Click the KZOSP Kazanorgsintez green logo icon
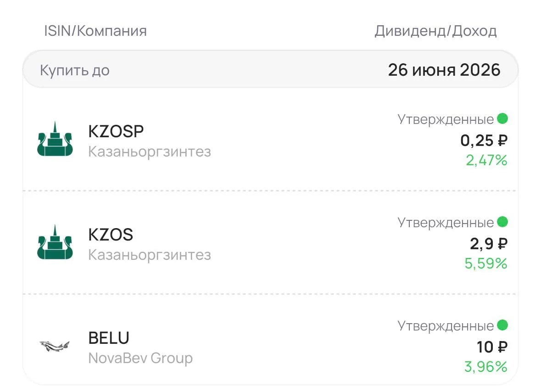This screenshot has height=392, width=541. [55, 139]
